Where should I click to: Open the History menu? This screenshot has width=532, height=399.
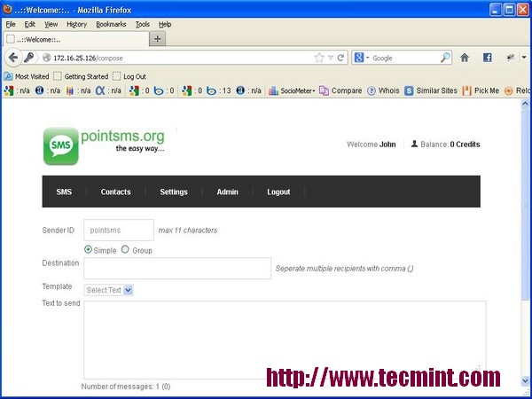click(x=76, y=25)
